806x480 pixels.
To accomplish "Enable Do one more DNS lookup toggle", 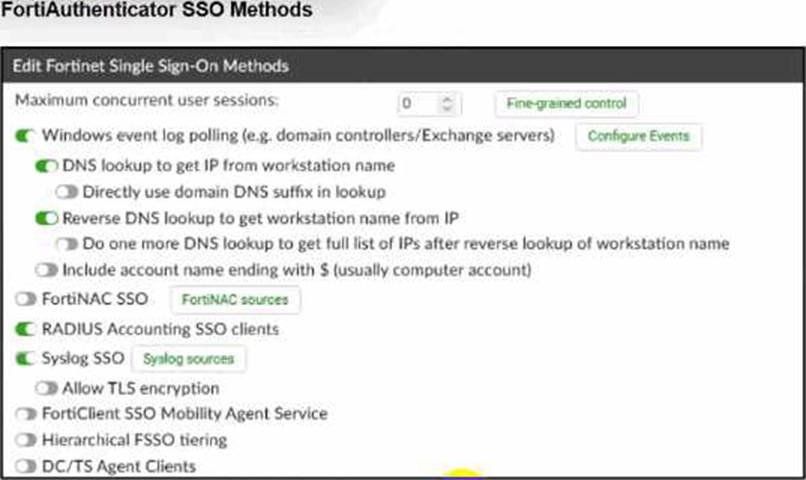I will tap(67, 243).
